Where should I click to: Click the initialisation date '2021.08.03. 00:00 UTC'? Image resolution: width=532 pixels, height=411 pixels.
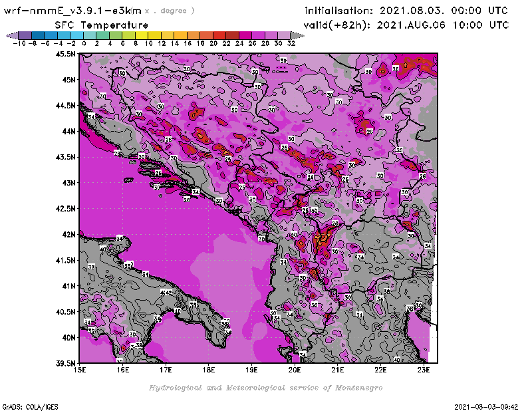(x=444, y=11)
